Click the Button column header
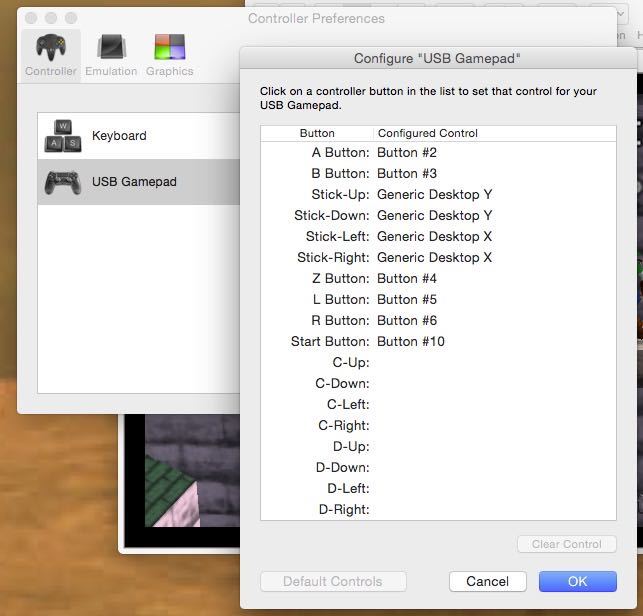Image resolution: width=643 pixels, height=616 pixels. (317, 133)
